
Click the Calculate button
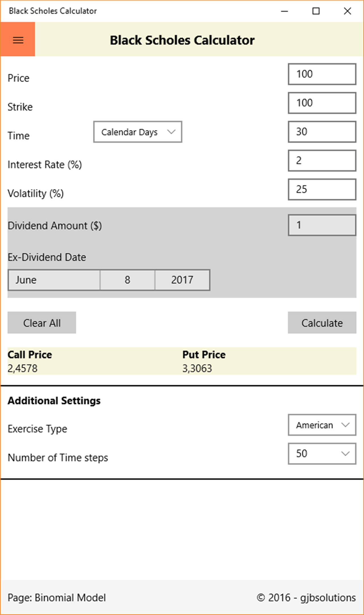(x=322, y=323)
